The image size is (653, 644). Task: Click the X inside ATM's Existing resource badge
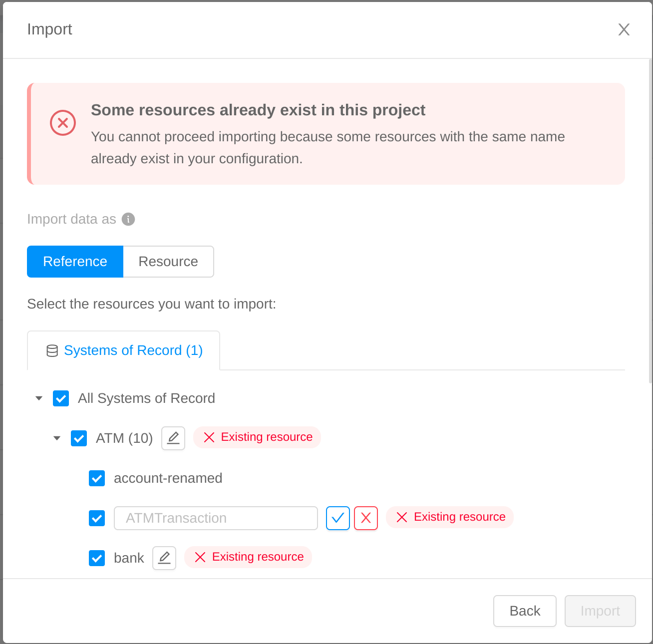coord(208,437)
